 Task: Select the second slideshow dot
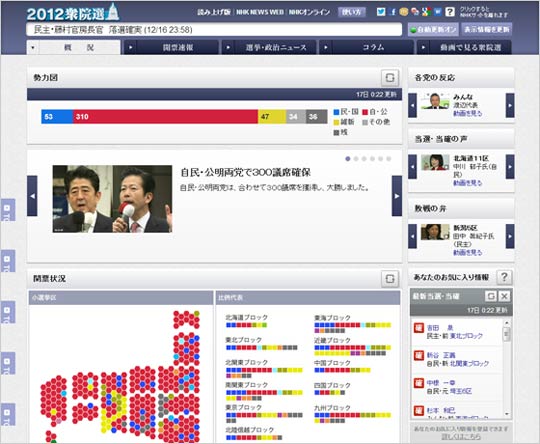pyautogui.click(x=356, y=159)
